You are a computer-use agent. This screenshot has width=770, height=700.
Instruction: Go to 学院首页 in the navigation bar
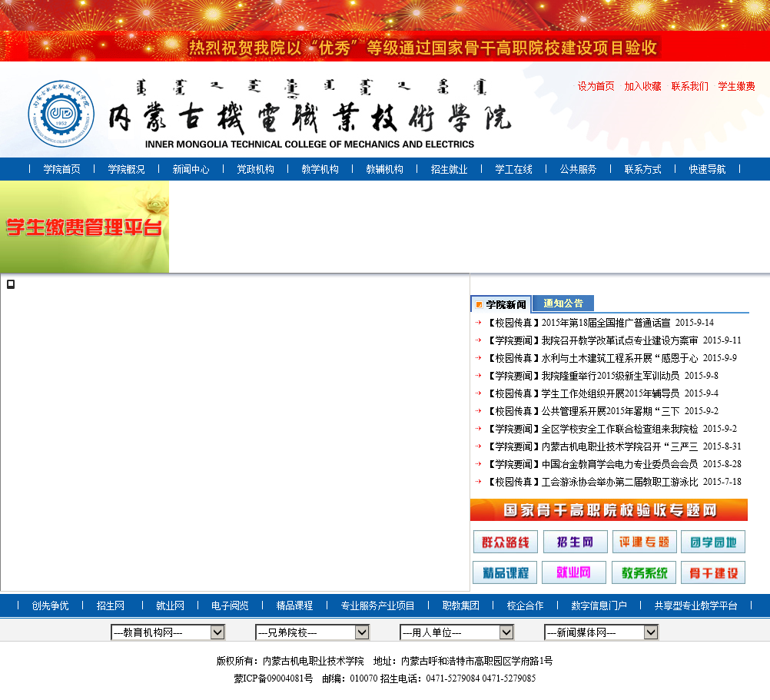click(62, 169)
